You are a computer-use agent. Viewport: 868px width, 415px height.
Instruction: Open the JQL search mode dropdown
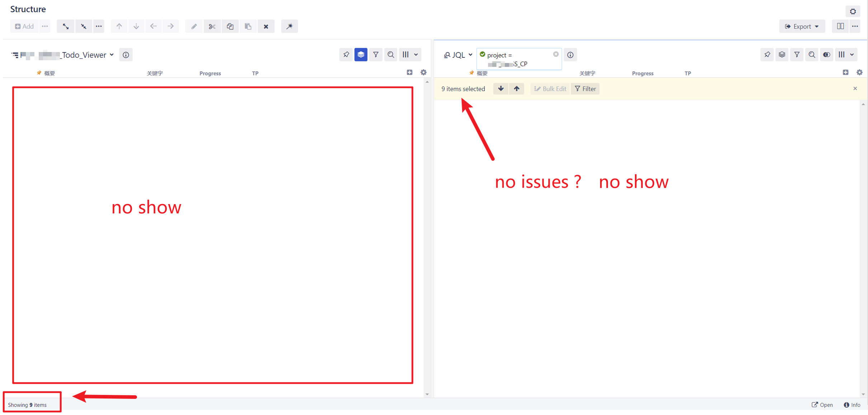(458, 55)
